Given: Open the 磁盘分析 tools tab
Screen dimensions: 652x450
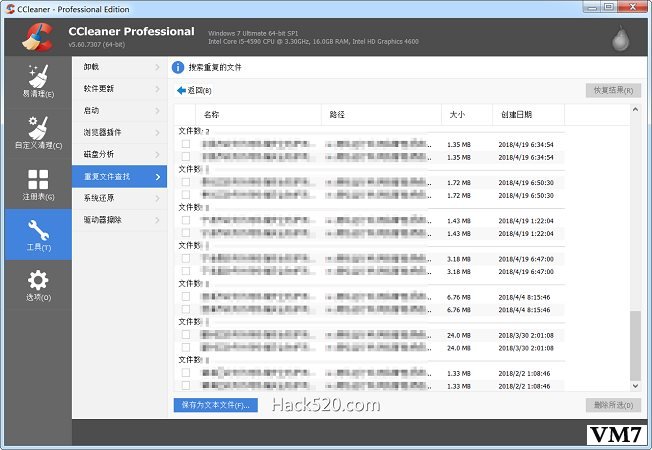Looking at the screenshot, I should (x=120, y=154).
